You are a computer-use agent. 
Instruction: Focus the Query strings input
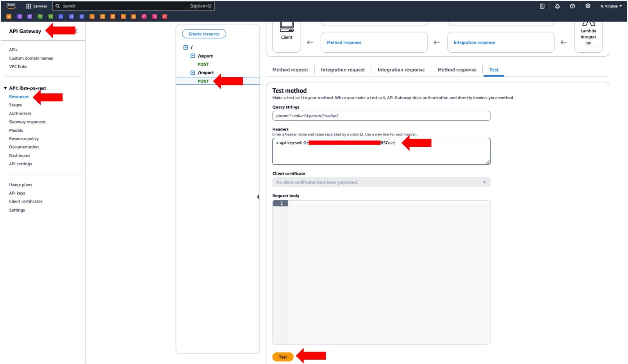[x=381, y=116]
